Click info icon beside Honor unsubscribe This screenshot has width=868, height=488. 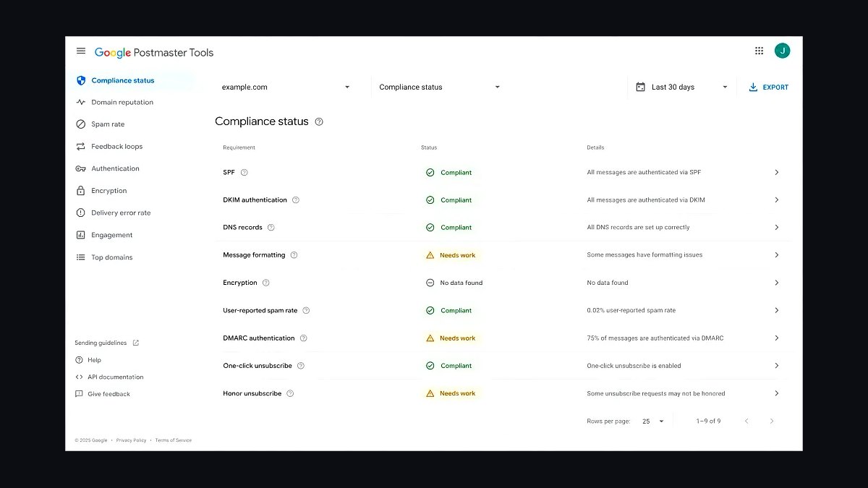[x=290, y=393]
